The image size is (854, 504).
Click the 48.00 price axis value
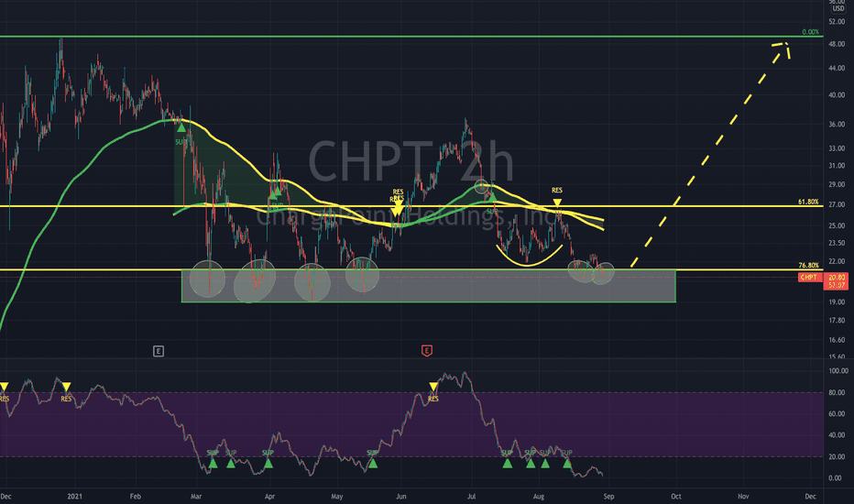pyautogui.click(x=837, y=44)
